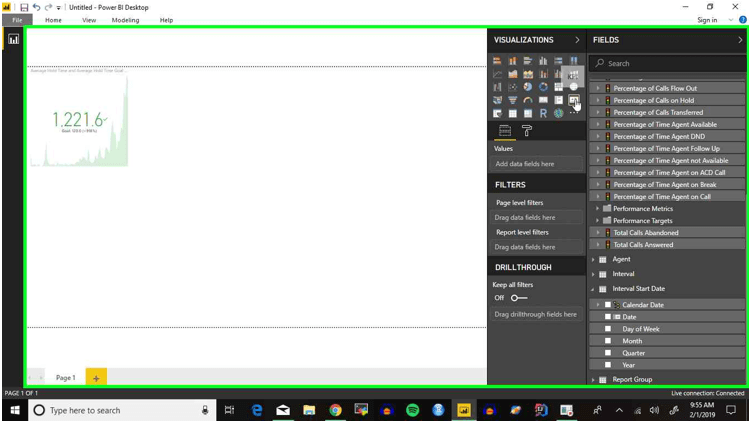Select the KPI visualization icon
Image resolution: width=751 pixels, height=423 pixels.
click(x=574, y=100)
